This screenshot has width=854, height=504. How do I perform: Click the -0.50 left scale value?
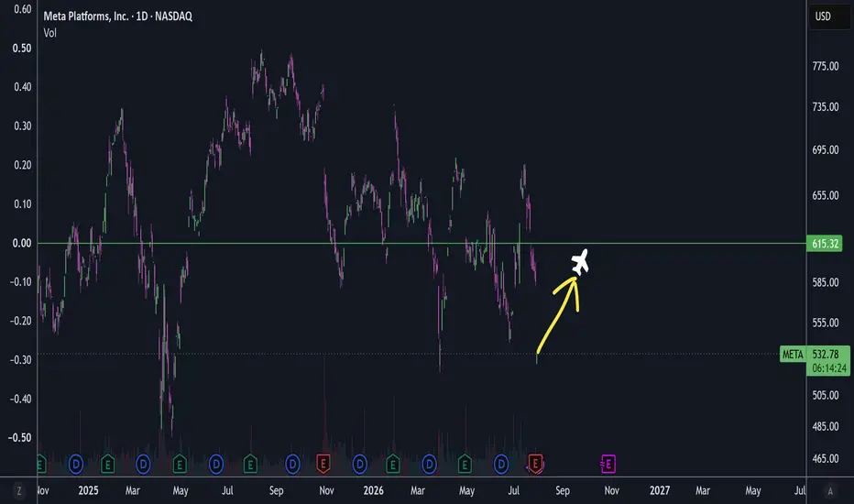pos(19,438)
